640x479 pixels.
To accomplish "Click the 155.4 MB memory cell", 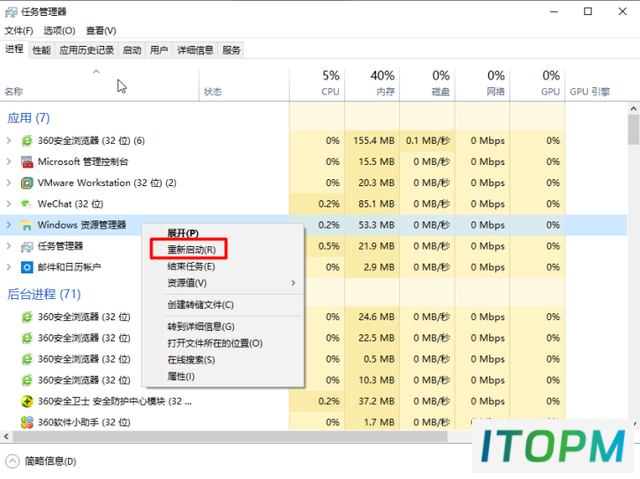I will (374, 141).
